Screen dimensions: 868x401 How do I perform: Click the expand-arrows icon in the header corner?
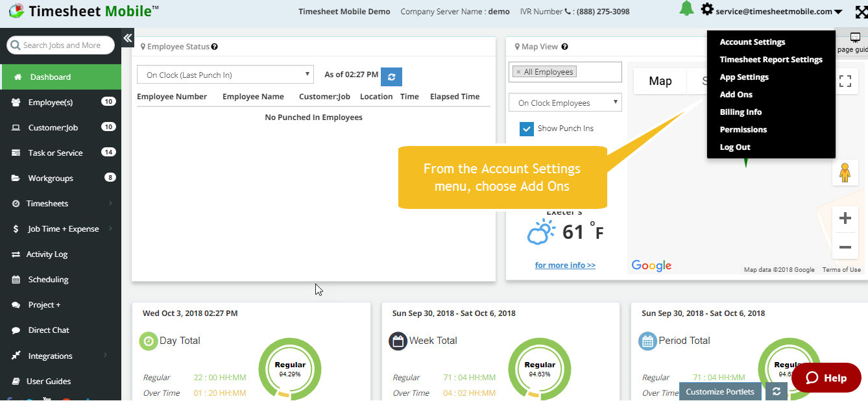(x=861, y=12)
